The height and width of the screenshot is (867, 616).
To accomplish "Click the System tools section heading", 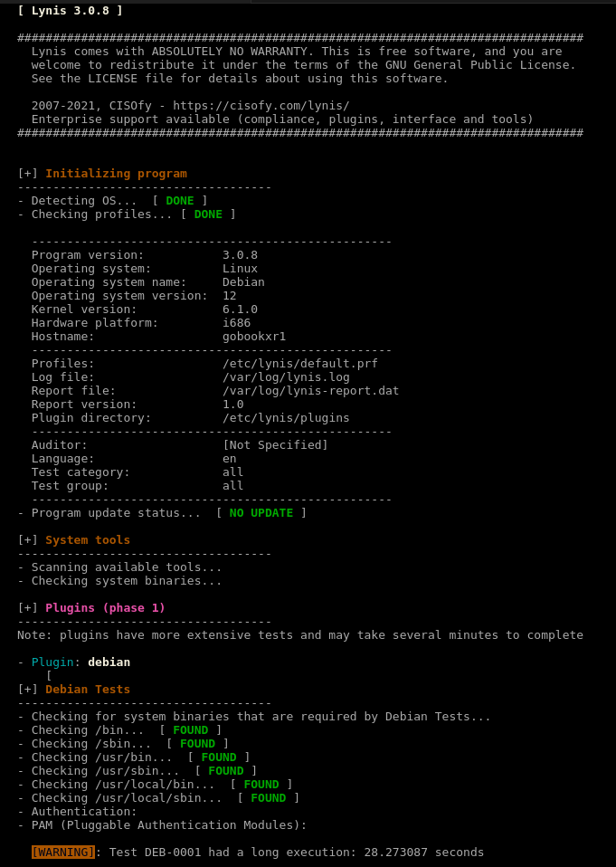I will point(88,540).
